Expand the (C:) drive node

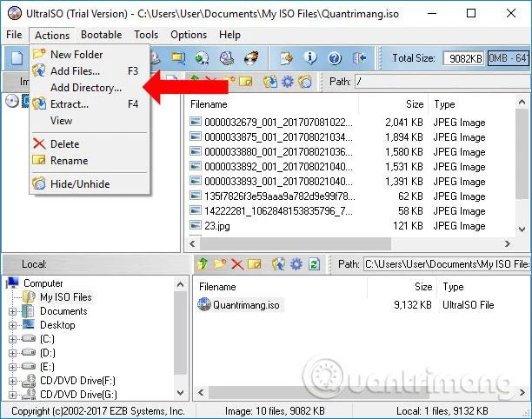[12, 339]
